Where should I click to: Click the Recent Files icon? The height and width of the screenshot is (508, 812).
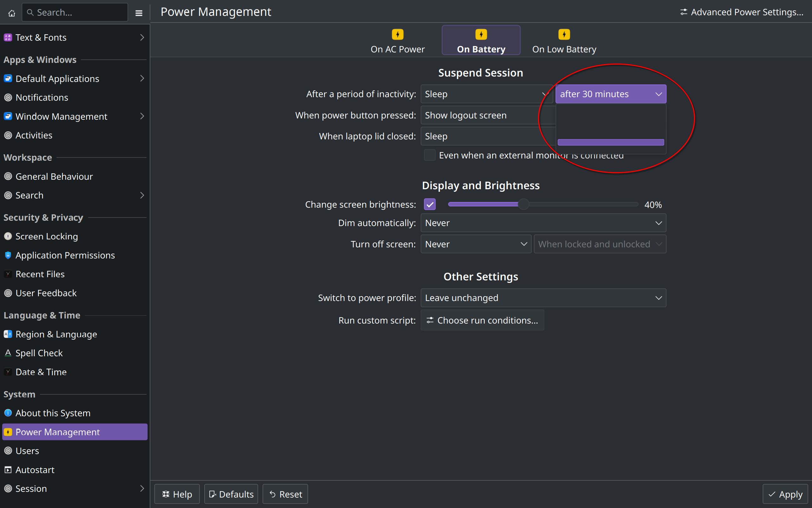pos(8,274)
